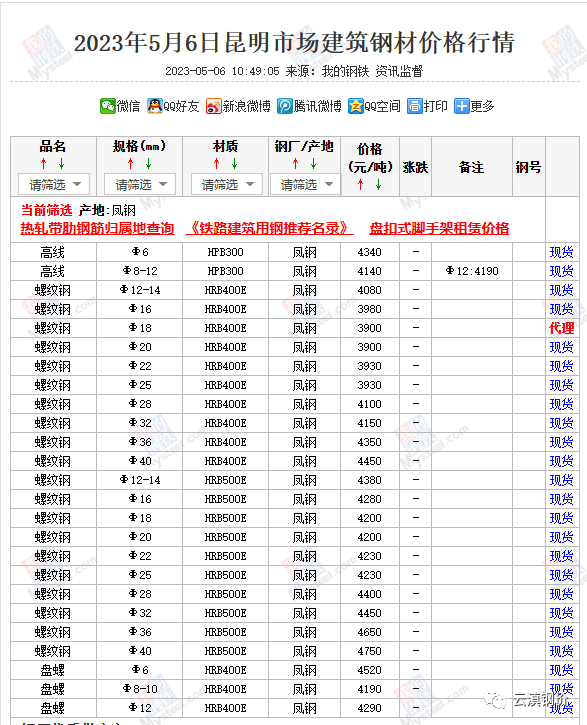587x725 pixels.
Task: Select 当前筛选 产地:凤钢 filter text
Action: [x=78, y=210]
